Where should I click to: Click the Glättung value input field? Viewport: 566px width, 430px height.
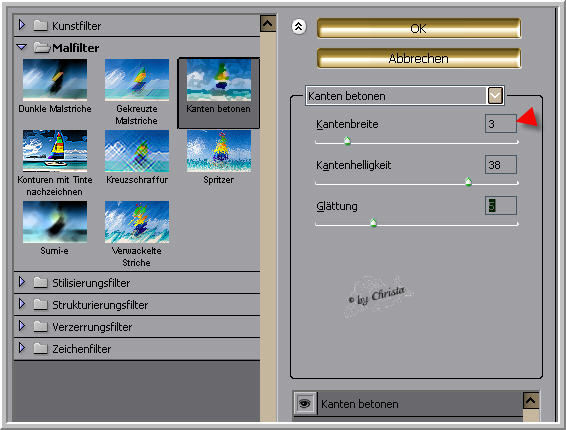click(x=501, y=205)
